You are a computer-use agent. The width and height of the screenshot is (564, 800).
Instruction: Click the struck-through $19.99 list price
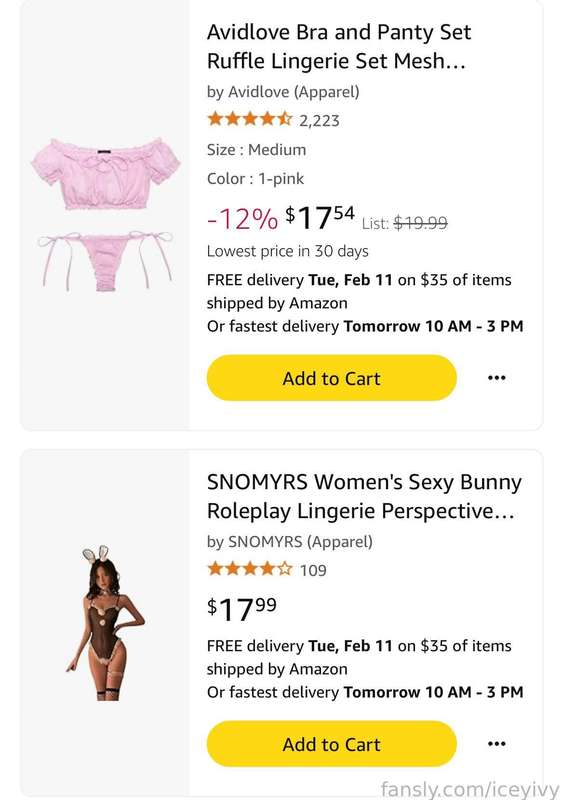[421, 223]
